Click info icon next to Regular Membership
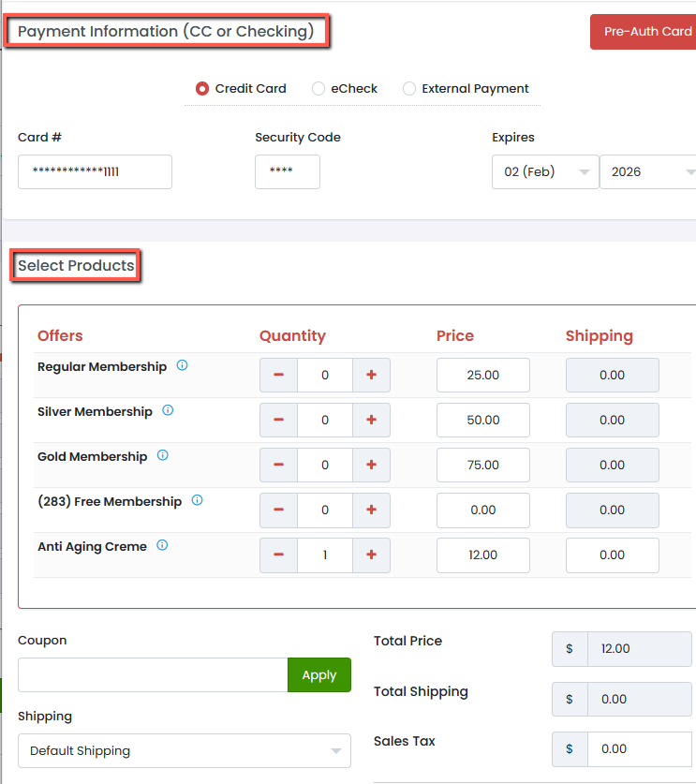The image size is (696, 784). click(182, 366)
